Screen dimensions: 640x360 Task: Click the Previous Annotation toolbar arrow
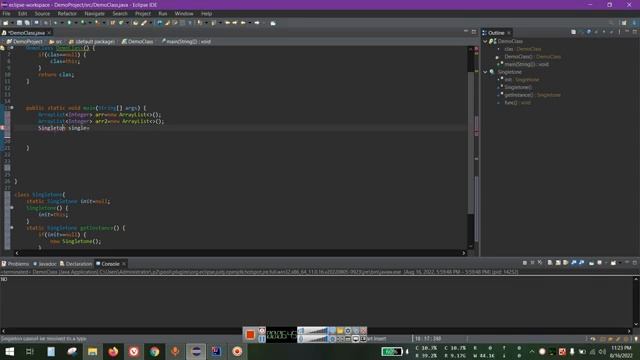pyautogui.click(x=213, y=23)
